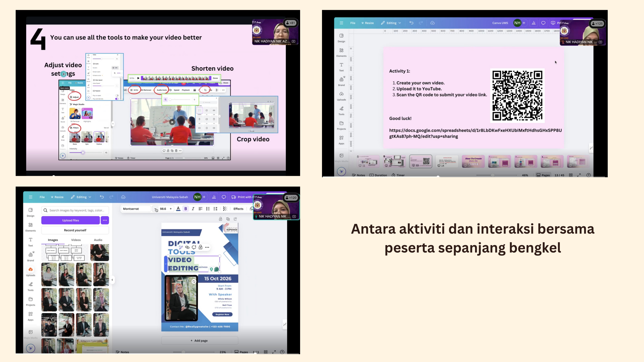This screenshot has height=362, width=644.
Task: Click Google Sheets link on Activity 1 slide
Action: coord(475,133)
